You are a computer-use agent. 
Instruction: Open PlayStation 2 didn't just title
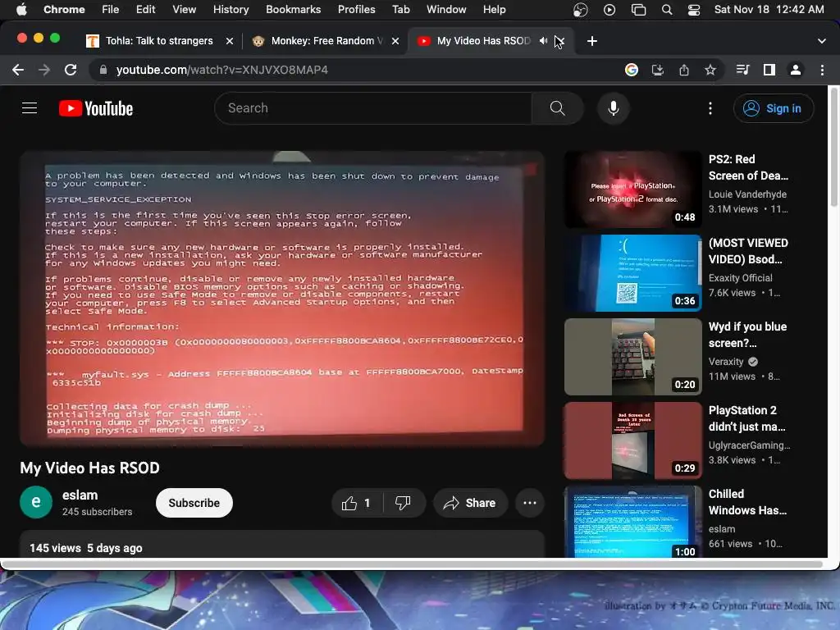tap(746, 418)
